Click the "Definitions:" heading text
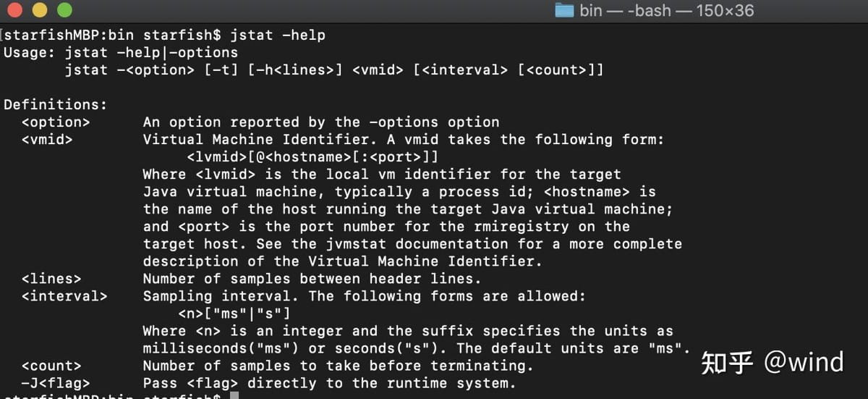868x399 pixels. pos(56,104)
